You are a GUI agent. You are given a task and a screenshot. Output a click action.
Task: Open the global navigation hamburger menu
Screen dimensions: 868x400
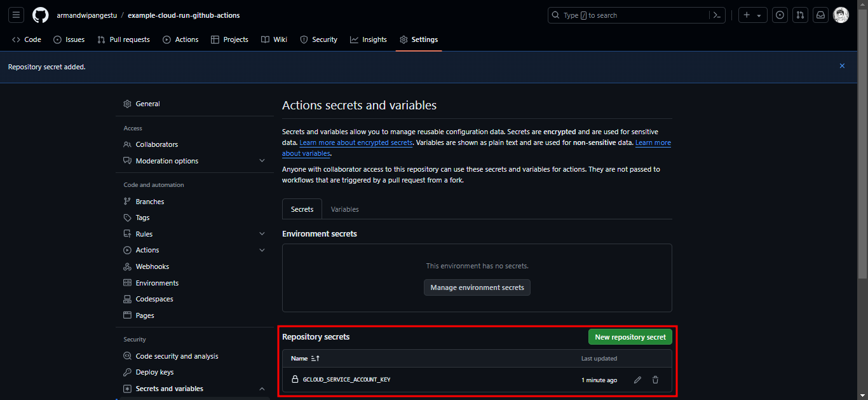pyautogui.click(x=16, y=15)
